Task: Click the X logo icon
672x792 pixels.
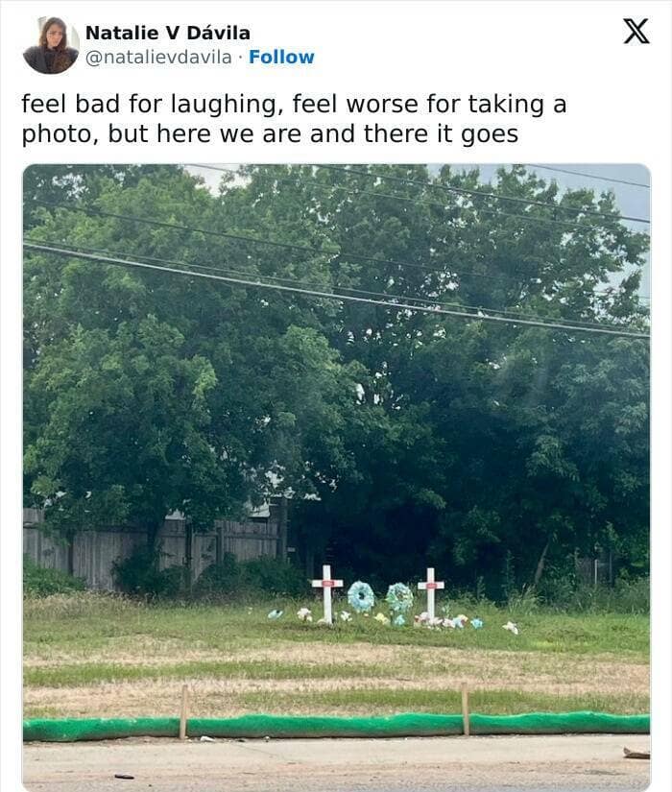Action: coord(636,32)
